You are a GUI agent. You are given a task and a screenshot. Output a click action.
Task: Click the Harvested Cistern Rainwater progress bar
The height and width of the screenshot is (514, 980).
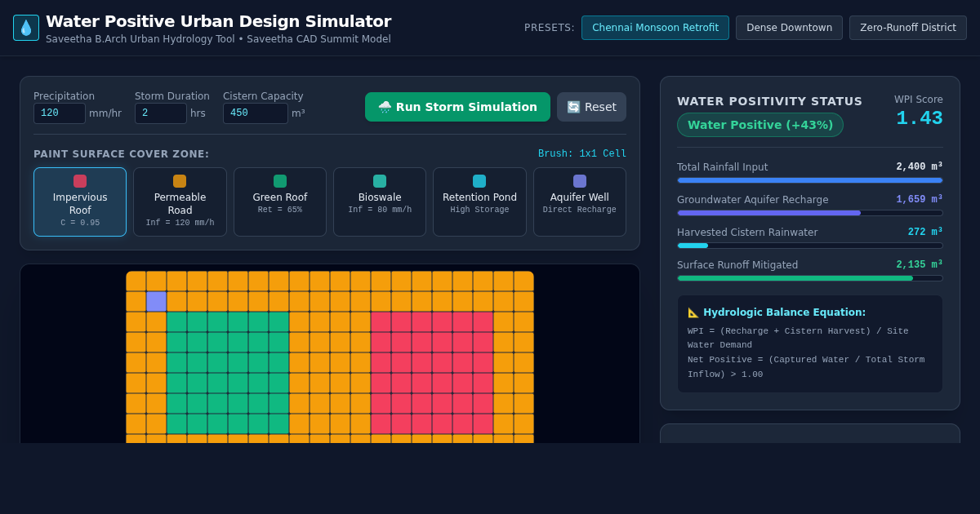pyautogui.click(x=810, y=246)
